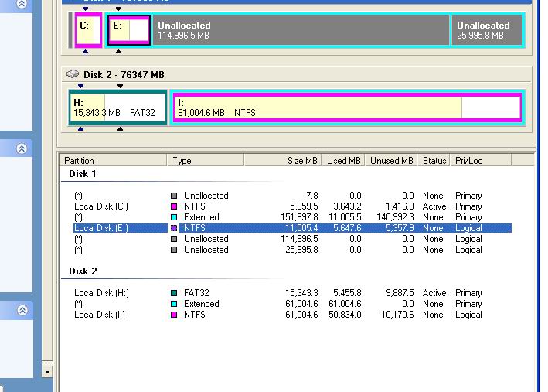Collapse the top sidebar panel chevron
The image size is (548, 392).
coord(22,4)
